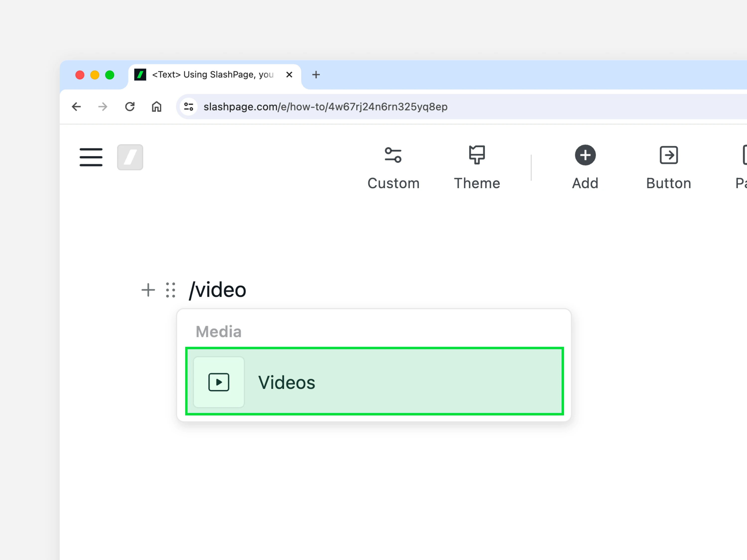This screenshot has height=560, width=747.
Task: Open the hamburger sidebar menu
Action: (91, 157)
